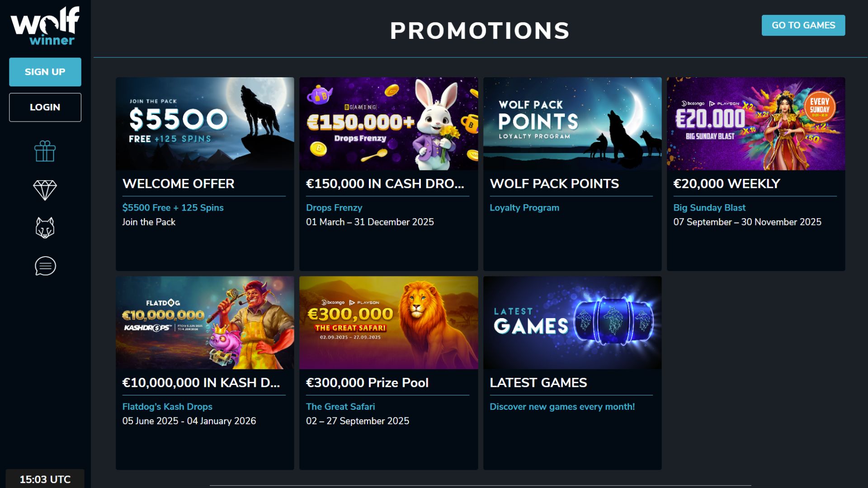Open the €20,000 Big Sunday Blast banner
This screenshot has height=488, width=868.
coord(755,123)
